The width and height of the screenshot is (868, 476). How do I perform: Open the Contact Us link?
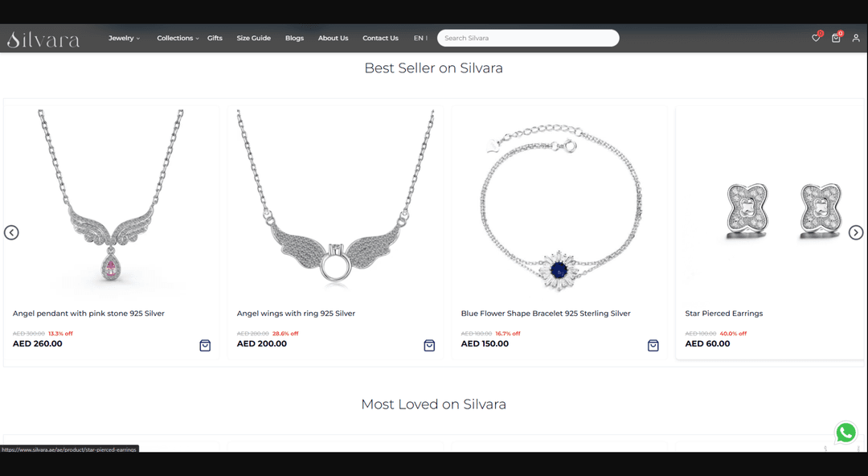click(x=380, y=39)
